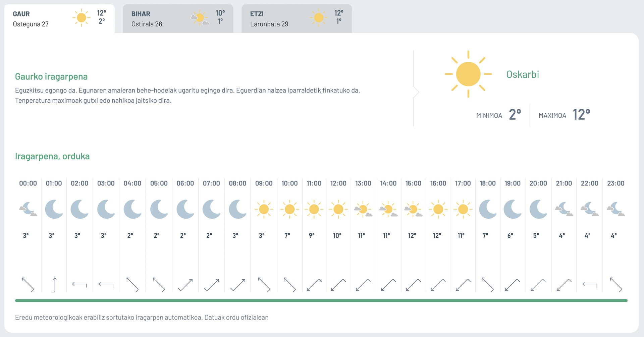Click the partly cloudy sun icon at 15:00
Image resolution: width=644 pixels, height=337 pixels.
pos(413,210)
